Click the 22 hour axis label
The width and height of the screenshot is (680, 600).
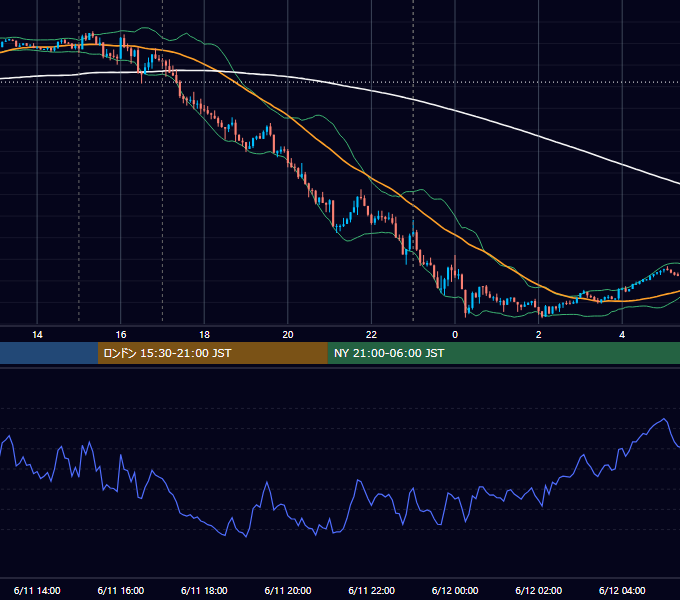[371, 335]
